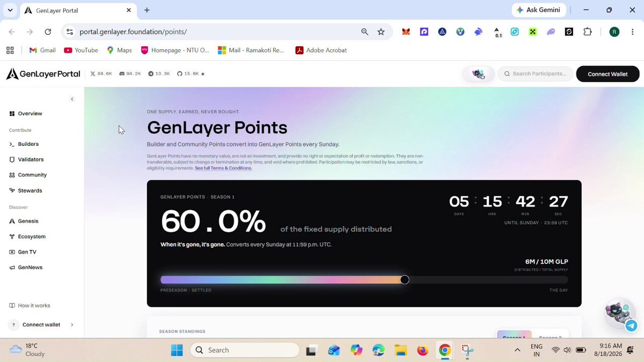The width and height of the screenshot is (644, 362).
Task: Open the Telegram 13.3K link
Action: [159, 74]
